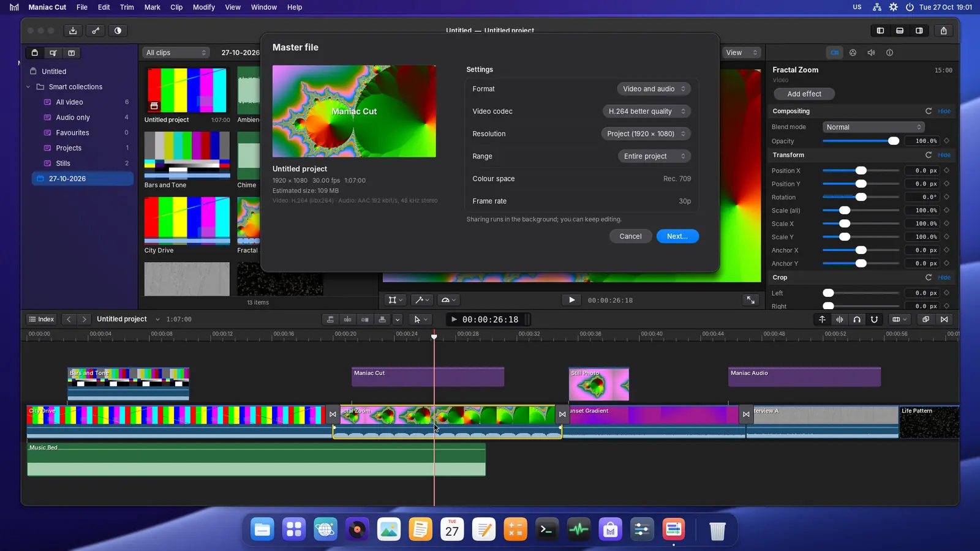
Task: Open the Clip menu
Action: coord(176,7)
